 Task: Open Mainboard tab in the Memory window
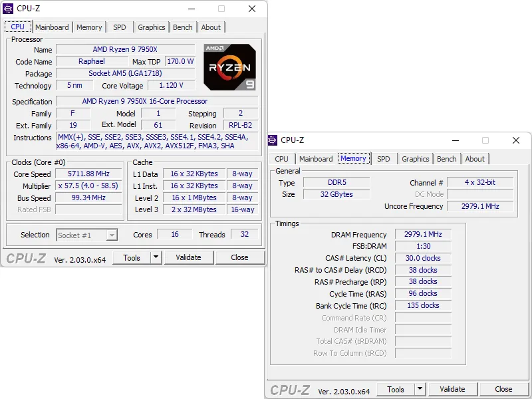point(316,159)
